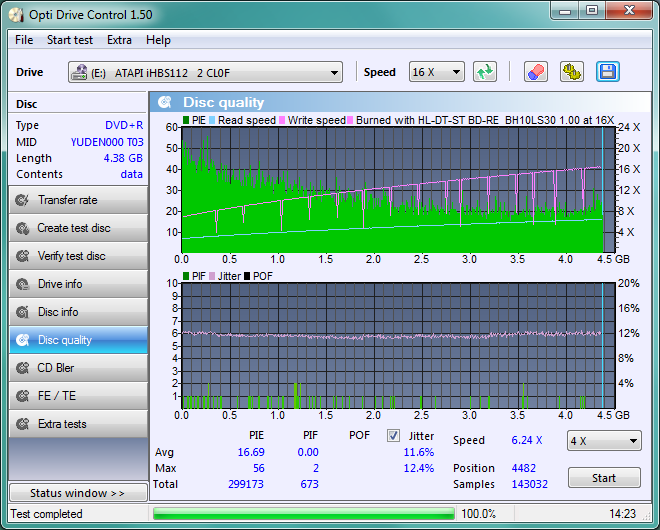Open the Help menu
660x530 pixels.
(x=158, y=40)
